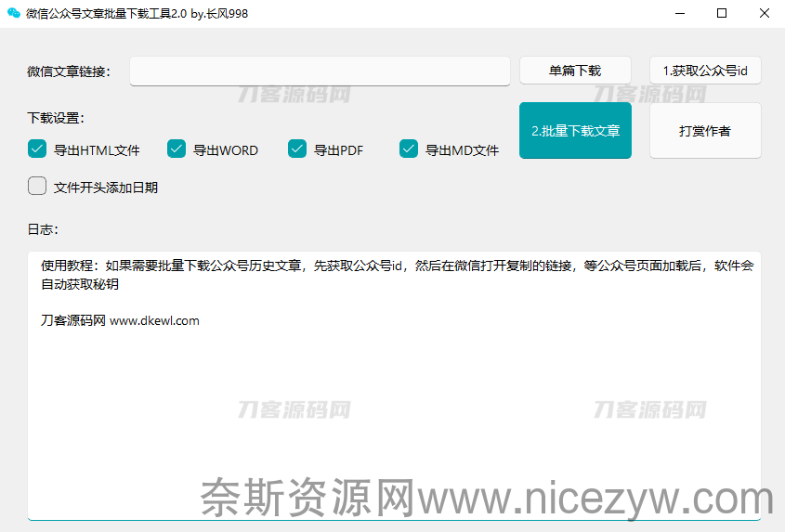
Task: Click the WeChat app icon in title bar
Action: tap(14, 13)
